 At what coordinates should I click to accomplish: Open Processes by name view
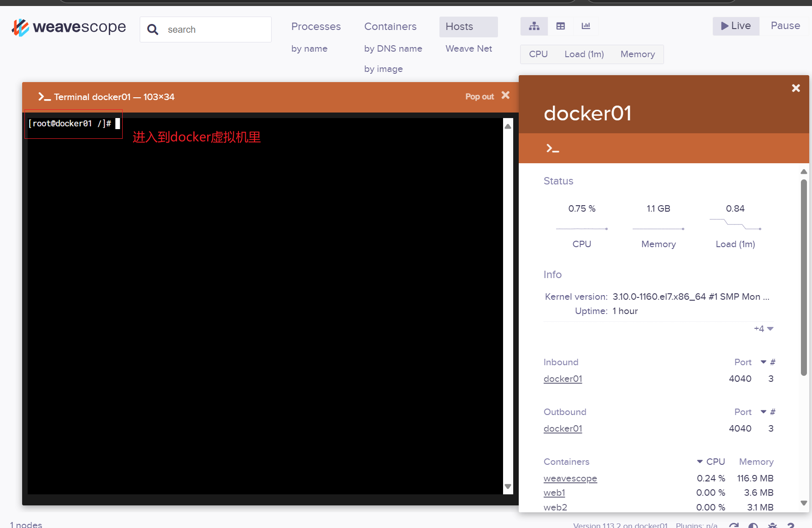click(x=309, y=48)
